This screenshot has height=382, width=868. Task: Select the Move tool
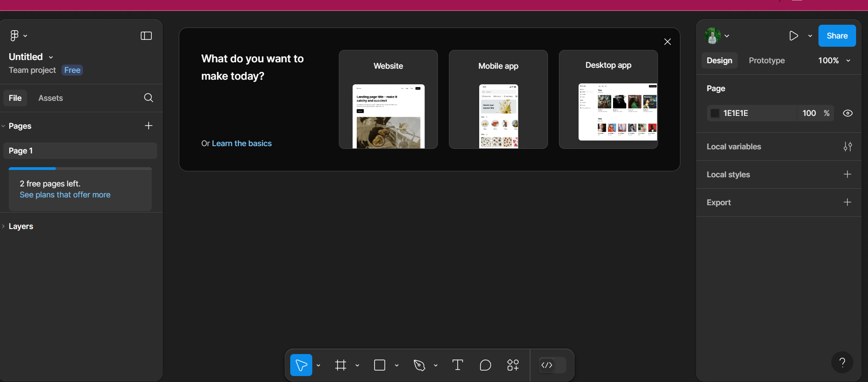click(x=301, y=365)
